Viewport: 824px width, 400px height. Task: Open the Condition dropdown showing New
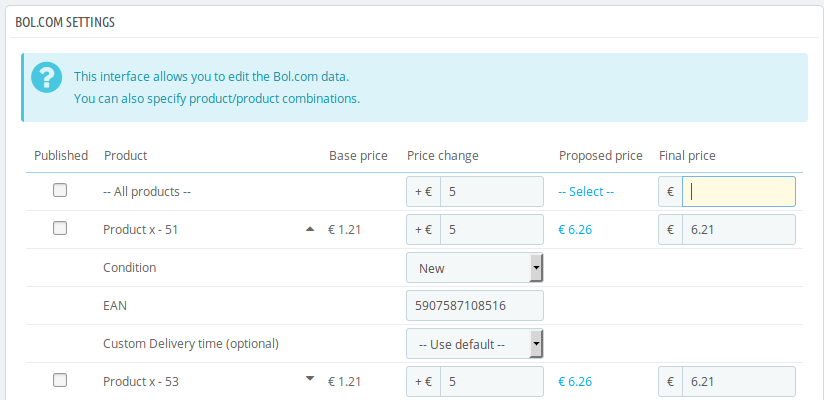point(475,268)
